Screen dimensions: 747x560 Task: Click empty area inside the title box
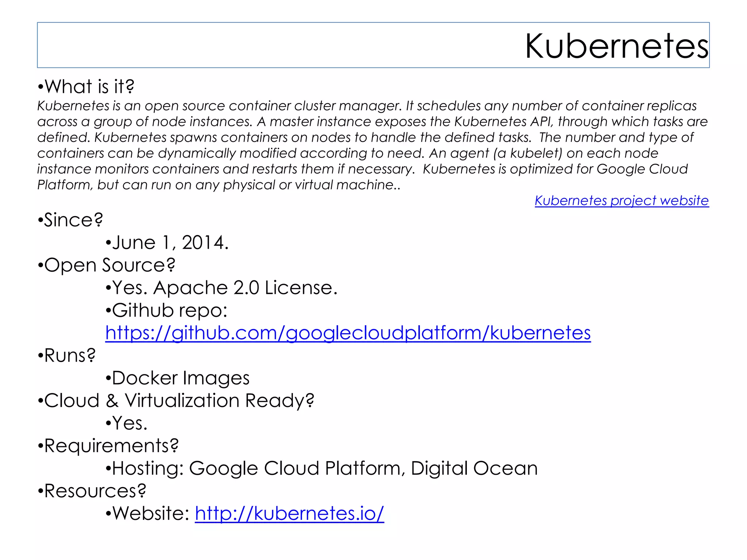(x=255, y=45)
